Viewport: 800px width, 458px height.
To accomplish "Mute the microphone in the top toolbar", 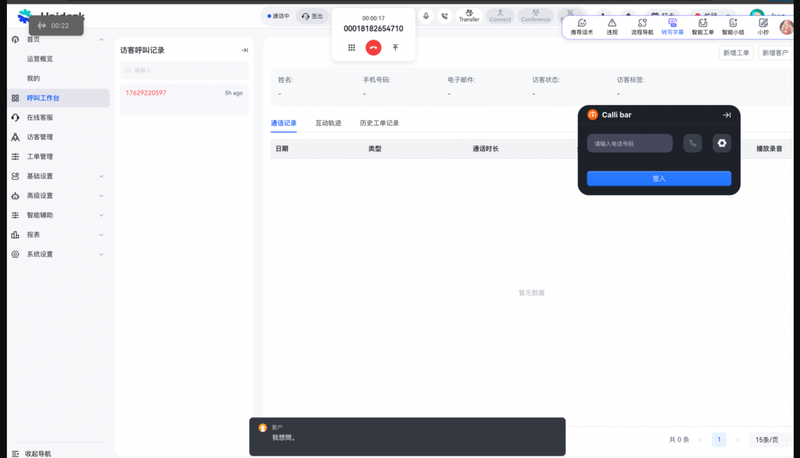I will [x=426, y=16].
